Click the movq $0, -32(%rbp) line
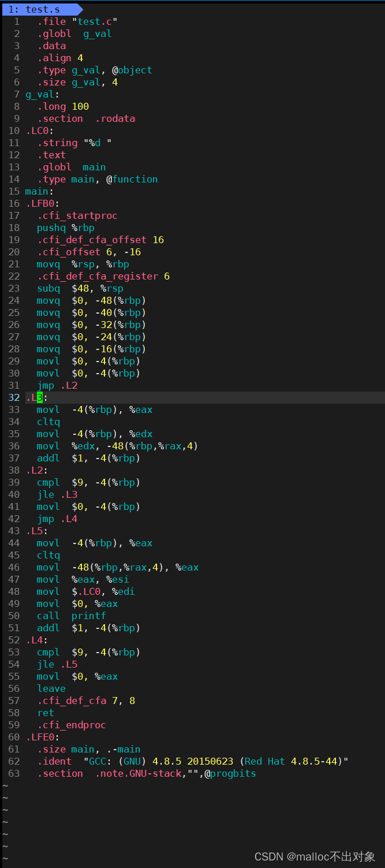The width and height of the screenshot is (385, 868). [x=92, y=325]
